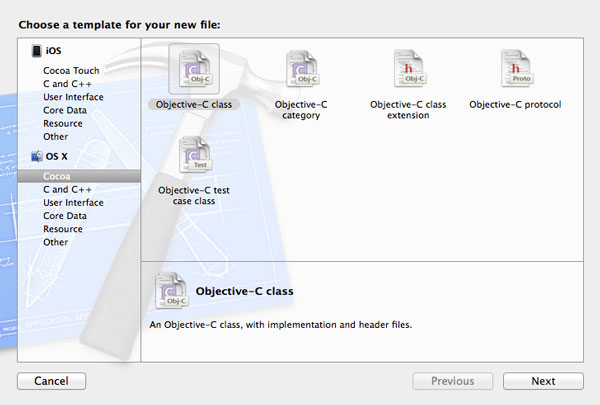
Task: Select the Objective-C class template icon
Action: tap(194, 69)
